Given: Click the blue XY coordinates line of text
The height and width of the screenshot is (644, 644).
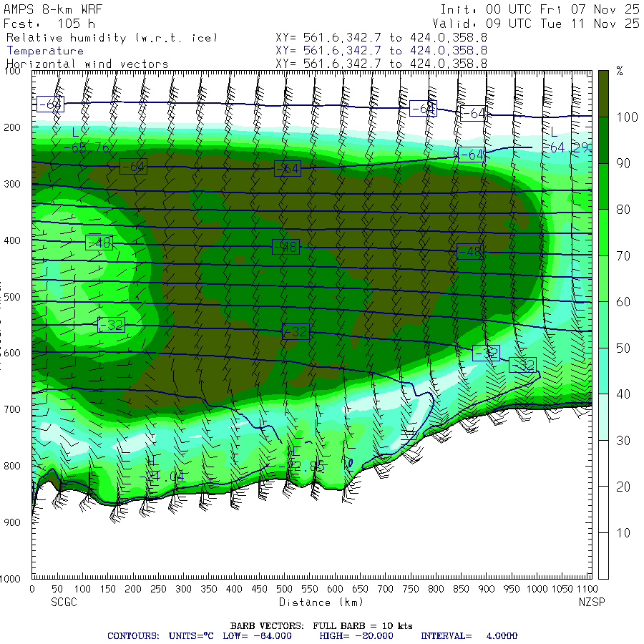Looking at the screenshot, I should coord(381,51).
